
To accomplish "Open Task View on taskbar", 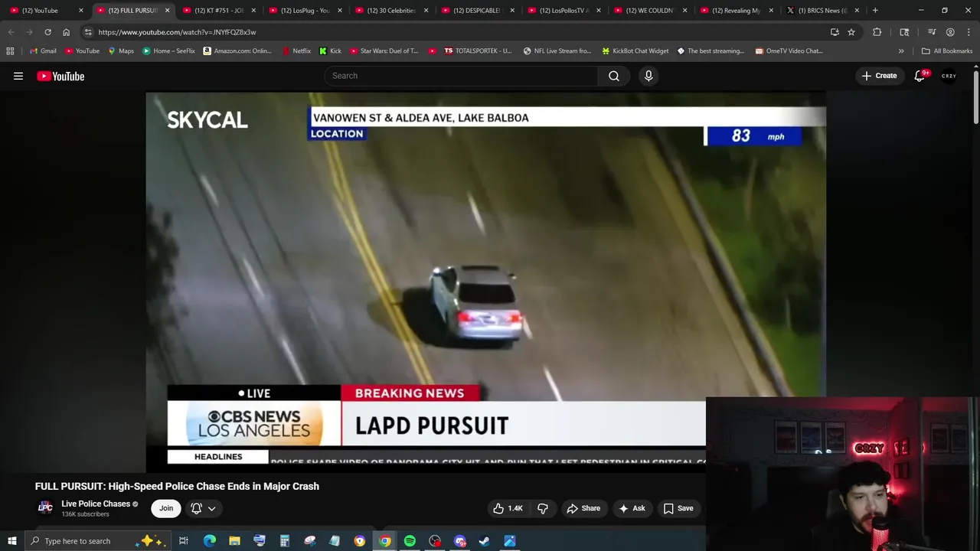I will point(184,541).
